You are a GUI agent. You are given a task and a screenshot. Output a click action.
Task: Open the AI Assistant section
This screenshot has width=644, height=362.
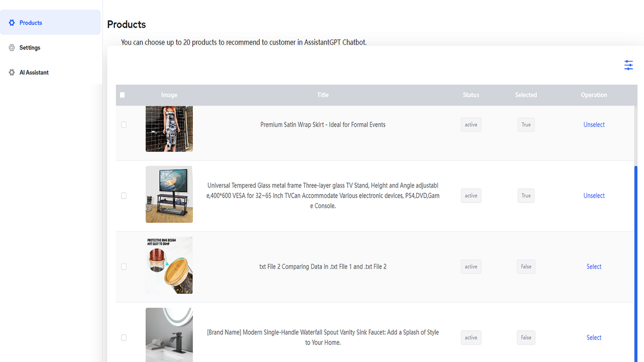point(34,72)
